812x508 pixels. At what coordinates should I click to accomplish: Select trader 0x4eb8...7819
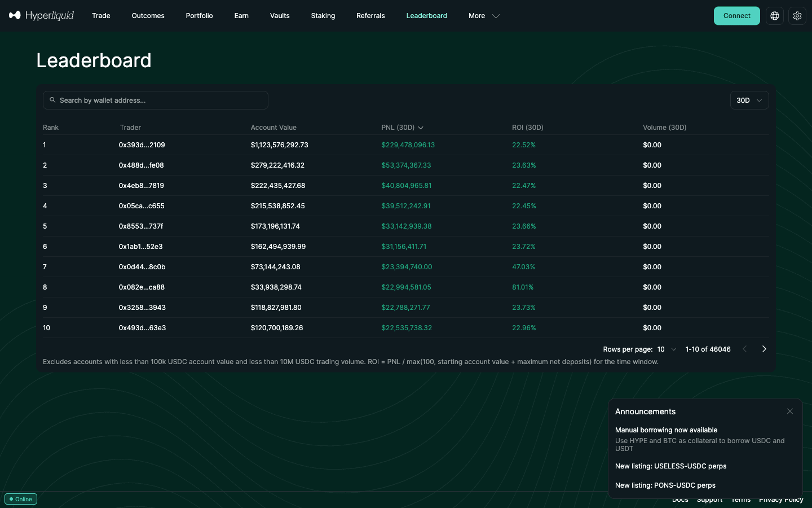pyautogui.click(x=141, y=186)
